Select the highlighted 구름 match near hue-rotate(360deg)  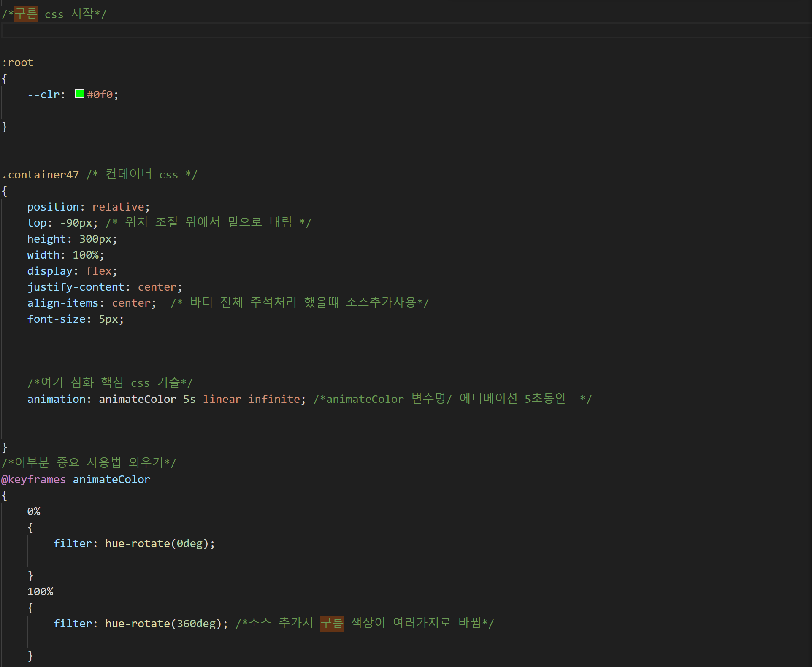tap(332, 623)
